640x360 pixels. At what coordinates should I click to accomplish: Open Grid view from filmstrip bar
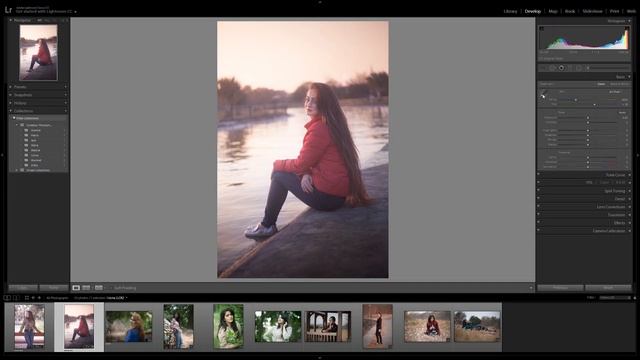click(x=27, y=298)
